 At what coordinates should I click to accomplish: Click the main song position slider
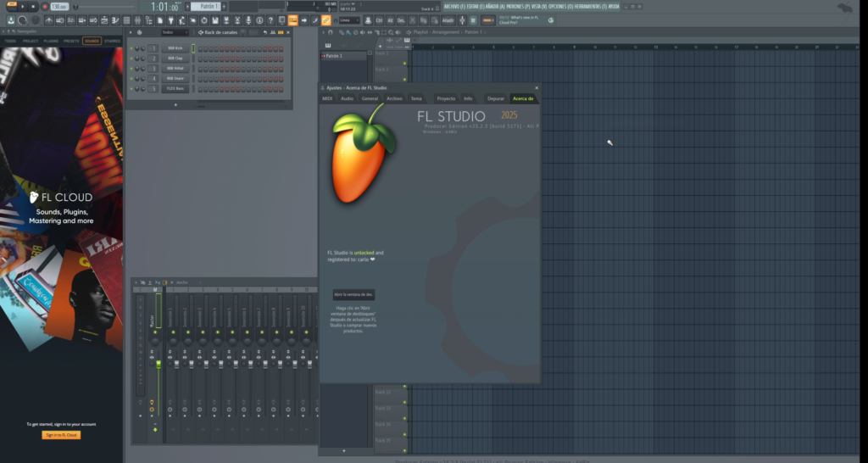[104, 7]
